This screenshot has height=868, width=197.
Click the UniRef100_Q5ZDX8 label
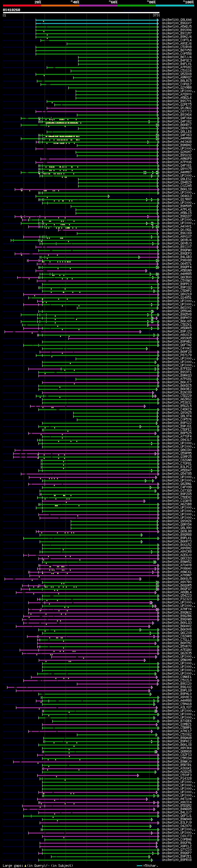pyautogui.click(x=177, y=75)
